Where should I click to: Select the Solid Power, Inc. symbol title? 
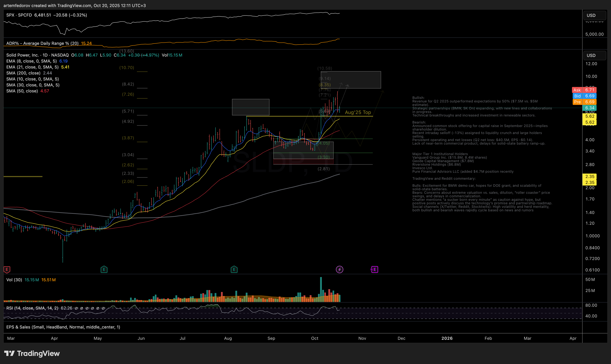[x=38, y=55]
